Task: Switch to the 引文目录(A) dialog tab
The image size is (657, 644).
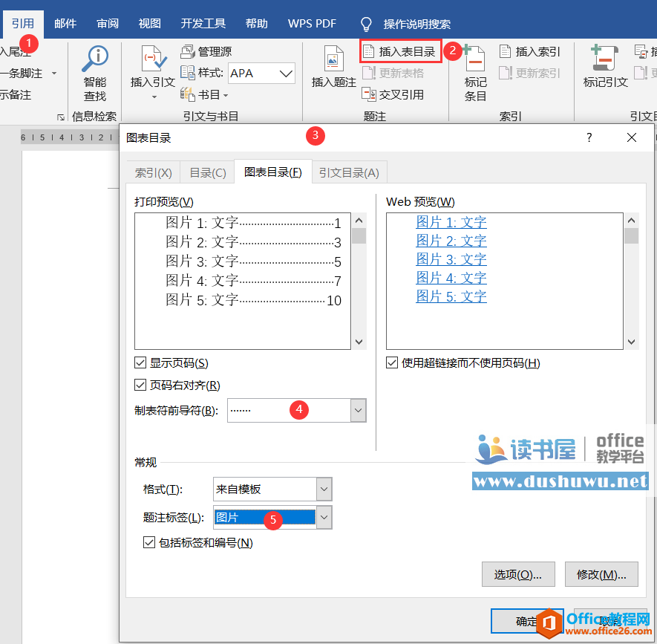Action: tap(349, 173)
